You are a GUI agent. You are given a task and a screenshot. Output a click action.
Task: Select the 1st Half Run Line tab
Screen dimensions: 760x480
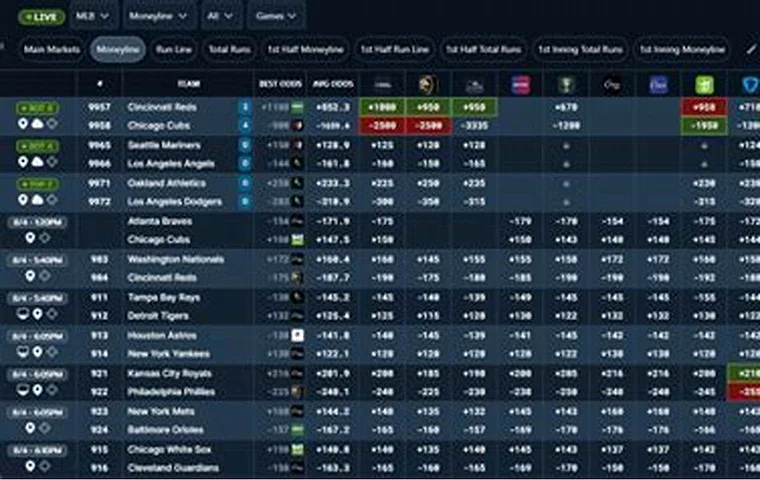[395, 49]
